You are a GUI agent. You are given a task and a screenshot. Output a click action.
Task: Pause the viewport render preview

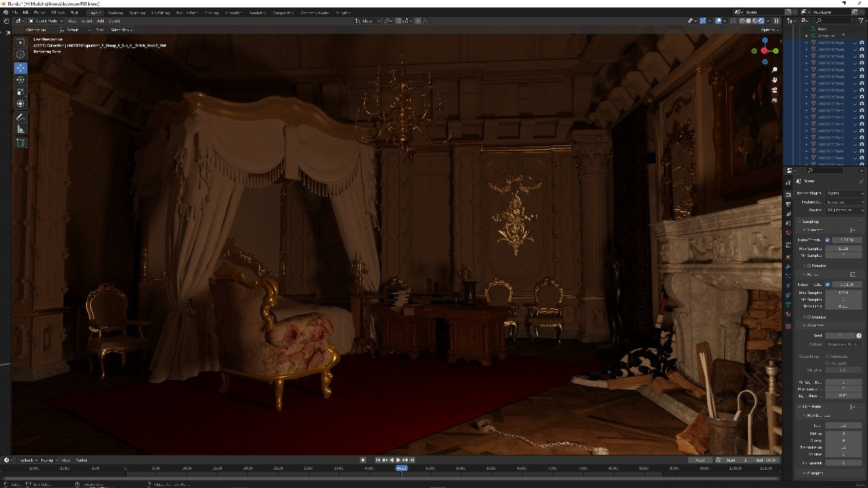point(776,21)
